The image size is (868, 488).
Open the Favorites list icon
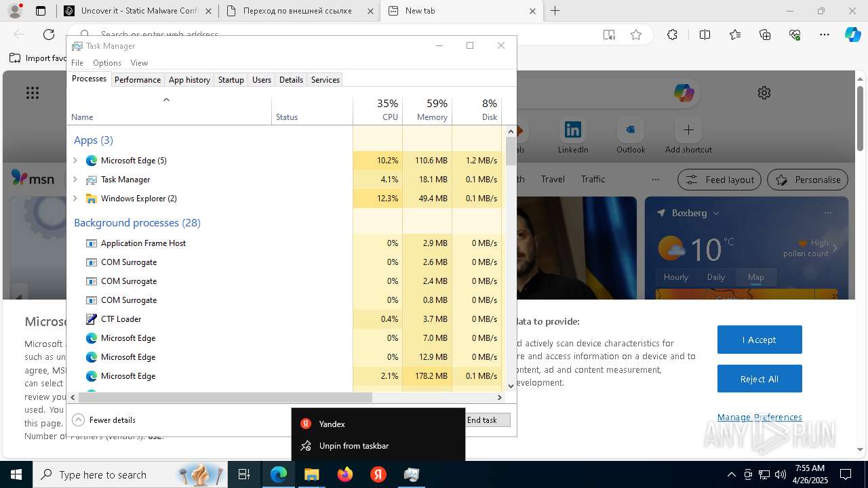point(735,35)
